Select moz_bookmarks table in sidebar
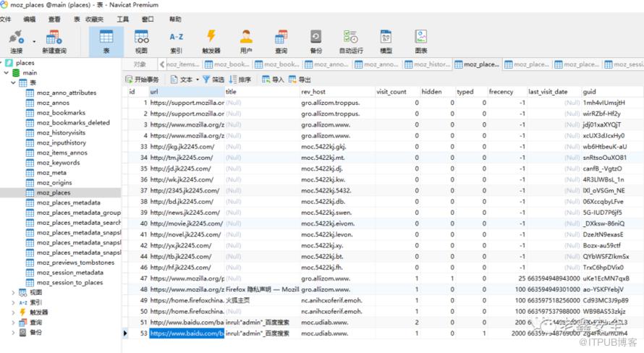This screenshot has width=644, height=353. tap(61, 113)
